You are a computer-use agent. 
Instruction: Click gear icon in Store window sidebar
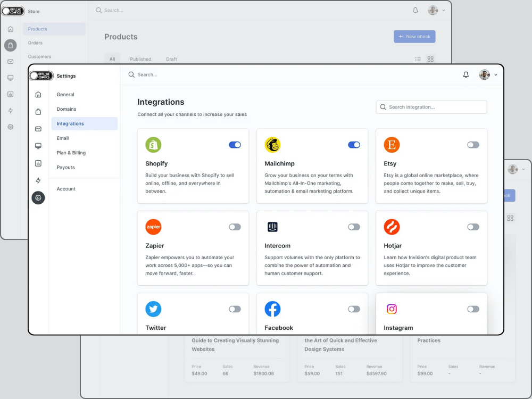coord(11,127)
